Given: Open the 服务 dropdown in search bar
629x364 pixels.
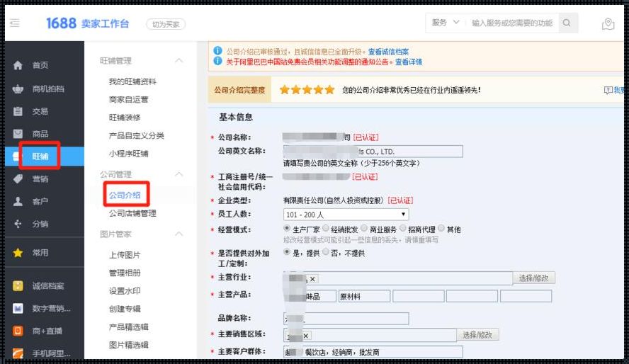Looking at the screenshot, I should pos(446,23).
